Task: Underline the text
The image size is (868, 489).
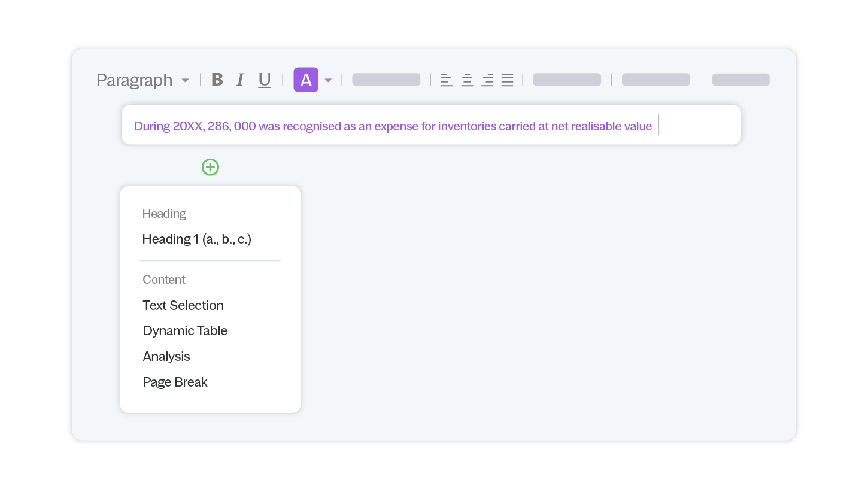Action: [x=264, y=80]
